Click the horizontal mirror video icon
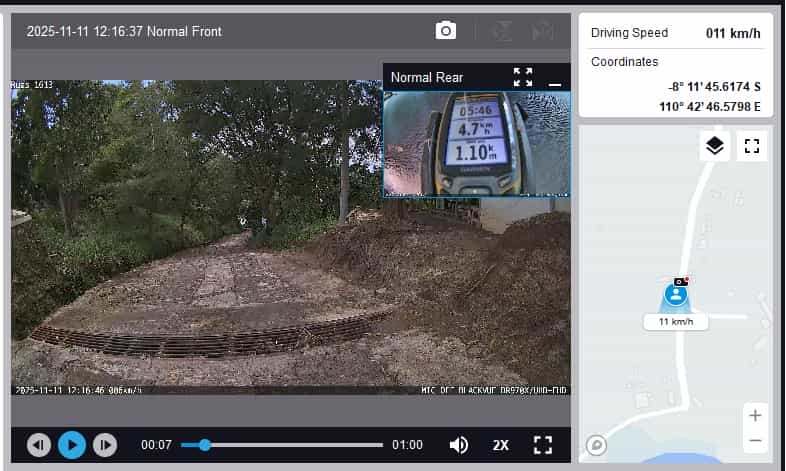 [x=543, y=31]
